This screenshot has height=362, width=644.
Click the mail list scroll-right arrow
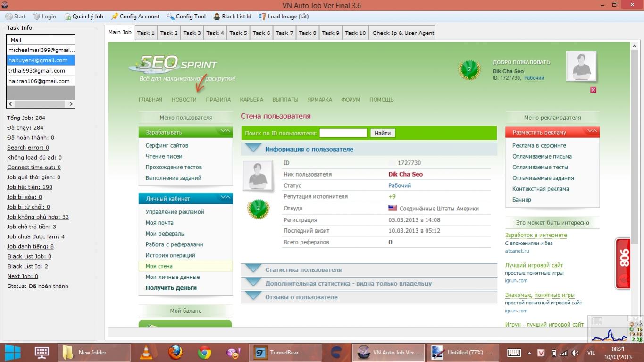[x=71, y=104]
